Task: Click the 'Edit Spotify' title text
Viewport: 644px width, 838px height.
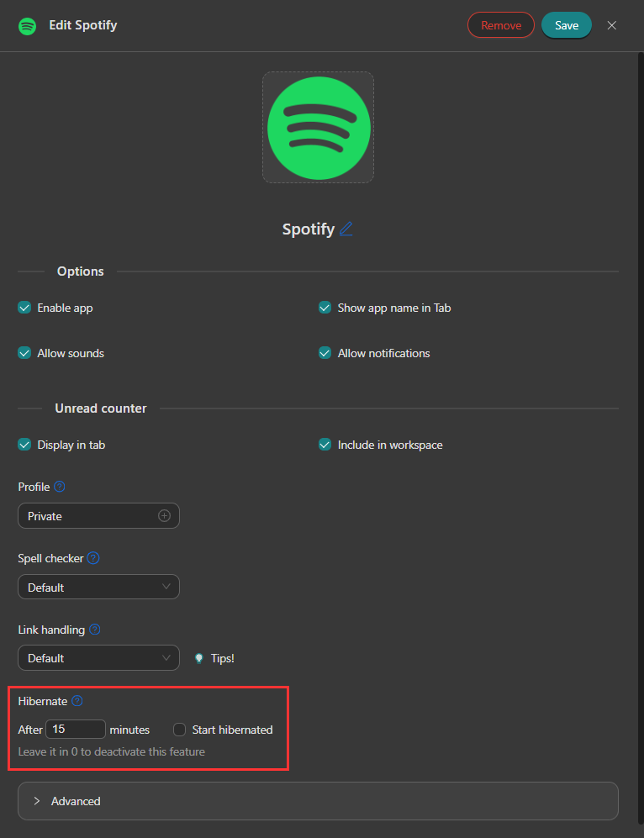Action: tap(83, 25)
